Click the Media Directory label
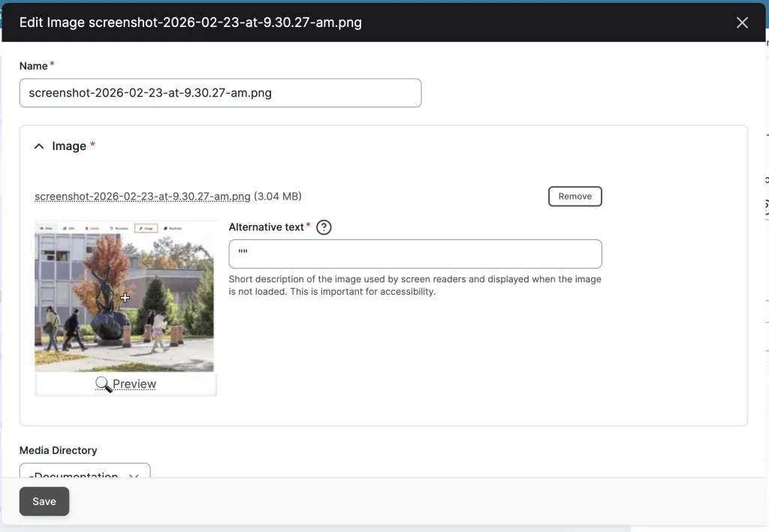Screen dimensions: 769x532 coord(58,450)
